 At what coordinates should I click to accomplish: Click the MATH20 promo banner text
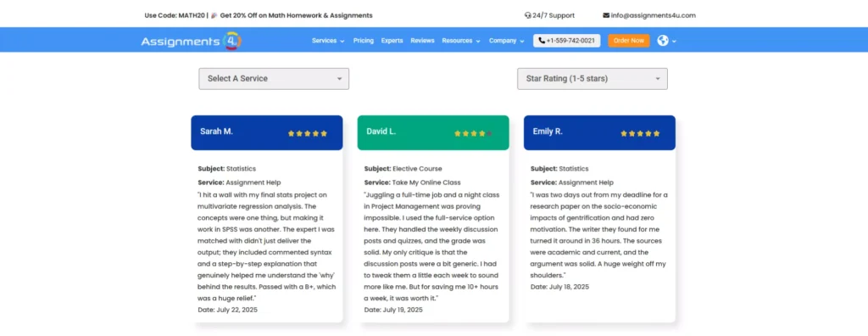pyautogui.click(x=259, y=15)
